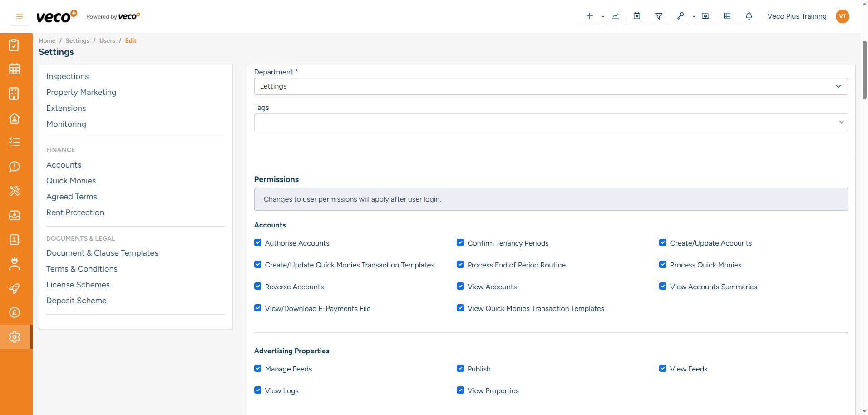Toggle View Logs checkbox
This screenshot has height=415, width=868.
[x=258, y=390]
